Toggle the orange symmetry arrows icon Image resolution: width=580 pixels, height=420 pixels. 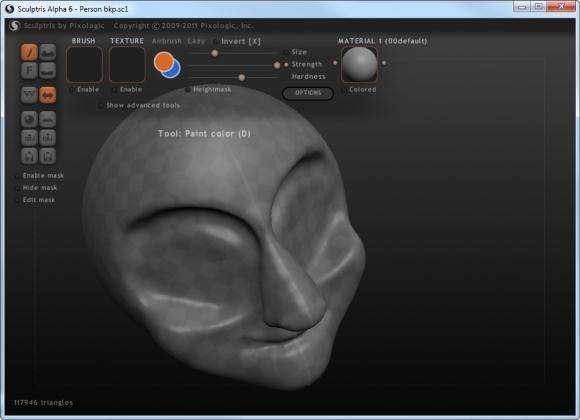tap(47, 95)
